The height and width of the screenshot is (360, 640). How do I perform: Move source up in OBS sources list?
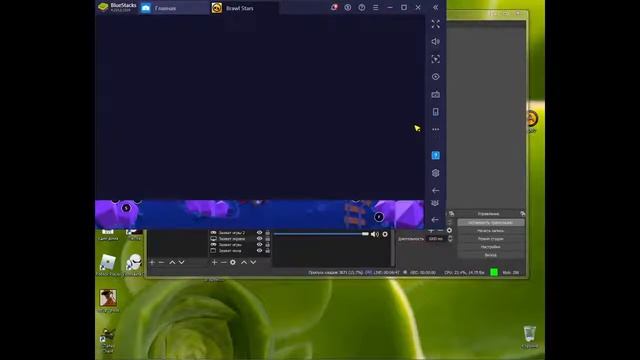(244, 262)
